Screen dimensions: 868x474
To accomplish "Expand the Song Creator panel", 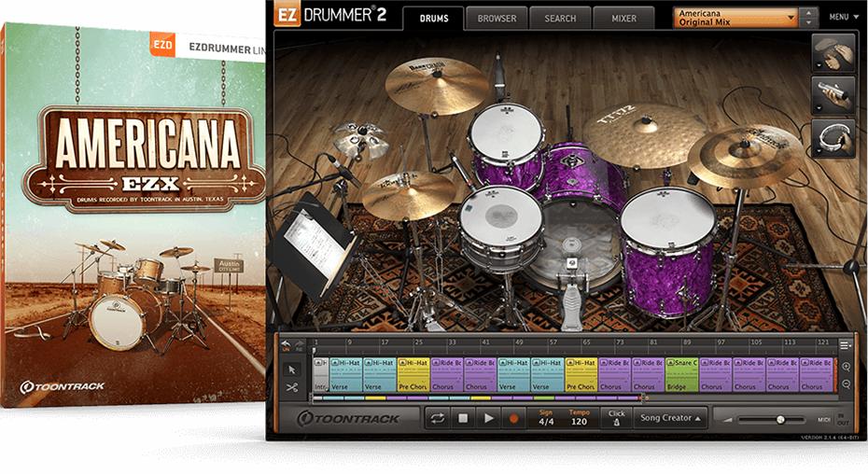I will point(670,418).
